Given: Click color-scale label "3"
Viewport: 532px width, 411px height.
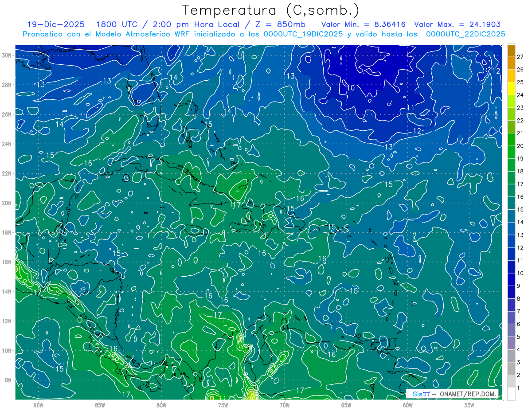Looking at the screenshot, I should 518,362.
